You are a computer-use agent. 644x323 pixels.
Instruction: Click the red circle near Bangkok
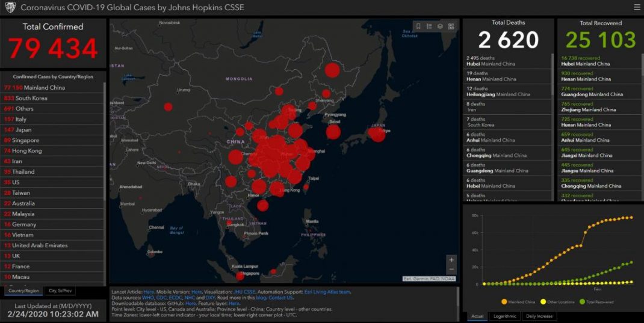[x=229, y=223]
